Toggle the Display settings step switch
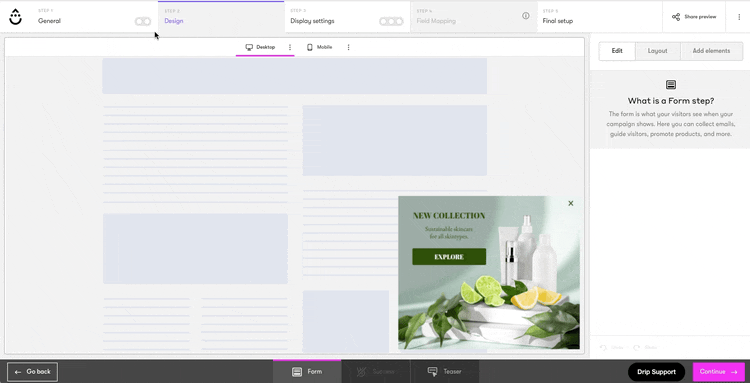The width and height of the screenshot is (750, 383). coord(391,22)
